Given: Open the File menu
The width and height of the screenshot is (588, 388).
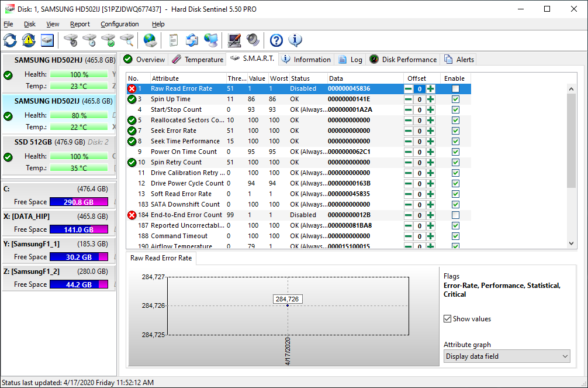Looking at the screenshot, I should coord(8,24).
